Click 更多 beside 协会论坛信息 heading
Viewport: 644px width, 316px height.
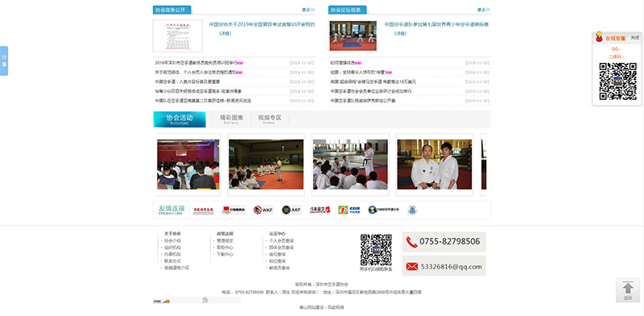(x=484, y=10)
